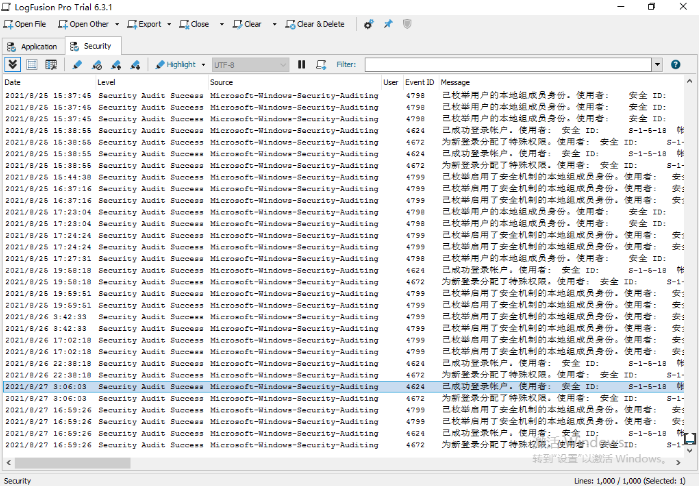Jump to previous highlight icon
Viewport: 699px width, 486px height.
(116, 65)
